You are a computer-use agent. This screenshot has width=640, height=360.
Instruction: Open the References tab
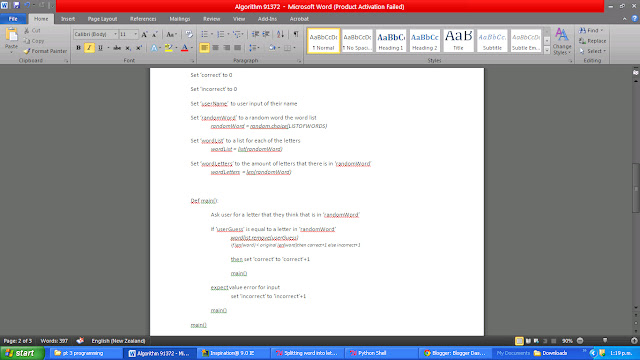(143, 19)
